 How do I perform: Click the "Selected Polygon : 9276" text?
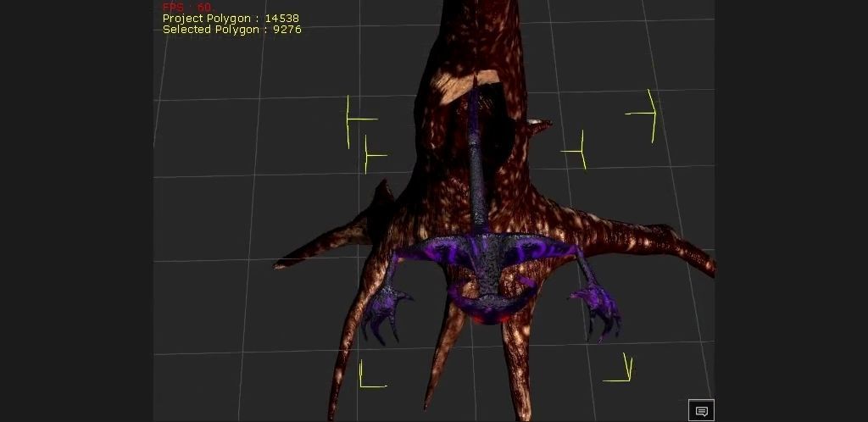click(x=232, y=30)
